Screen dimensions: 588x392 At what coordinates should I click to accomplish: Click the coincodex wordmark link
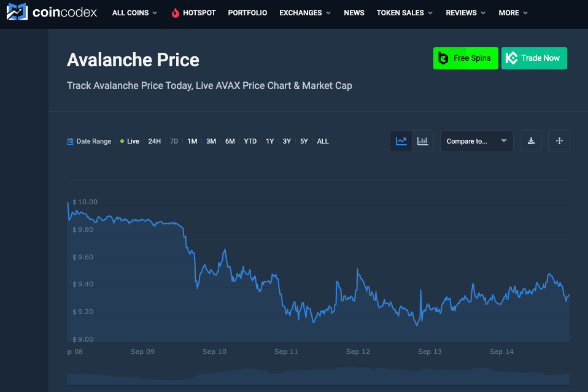64,12
